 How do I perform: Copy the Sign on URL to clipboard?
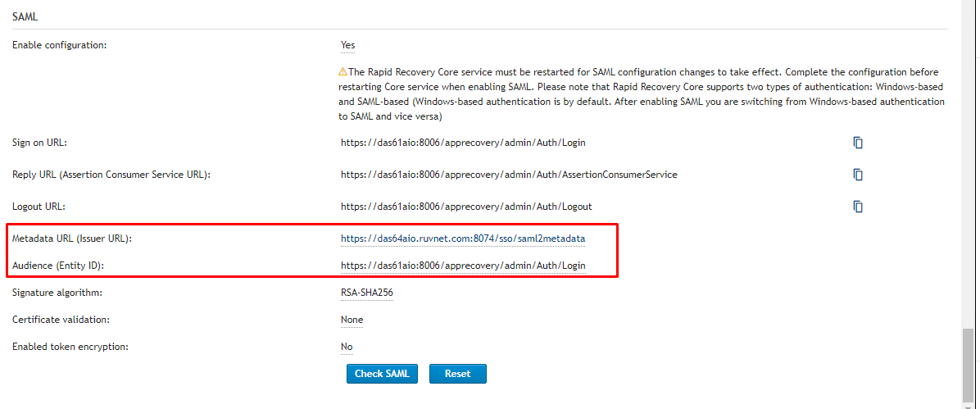click(x=858, y=143)
